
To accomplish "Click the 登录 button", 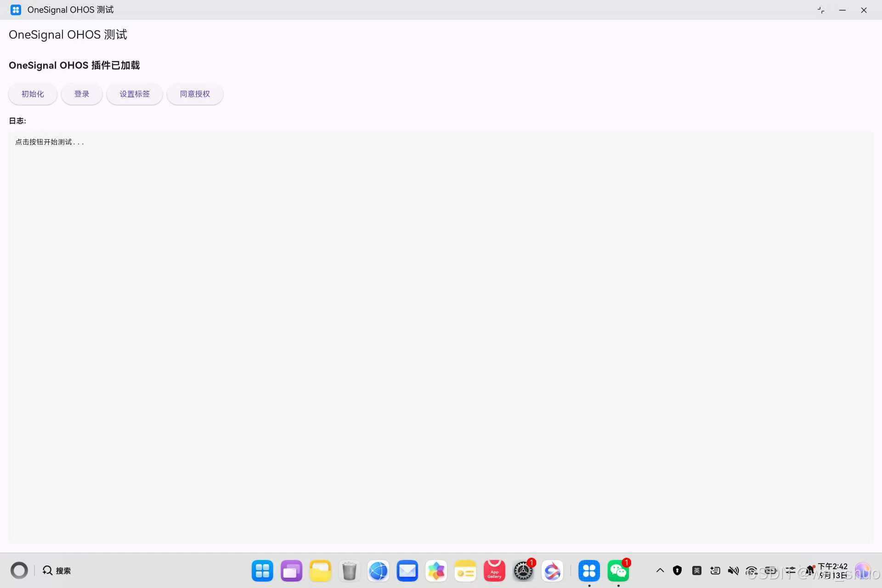I will pos(82,94).
